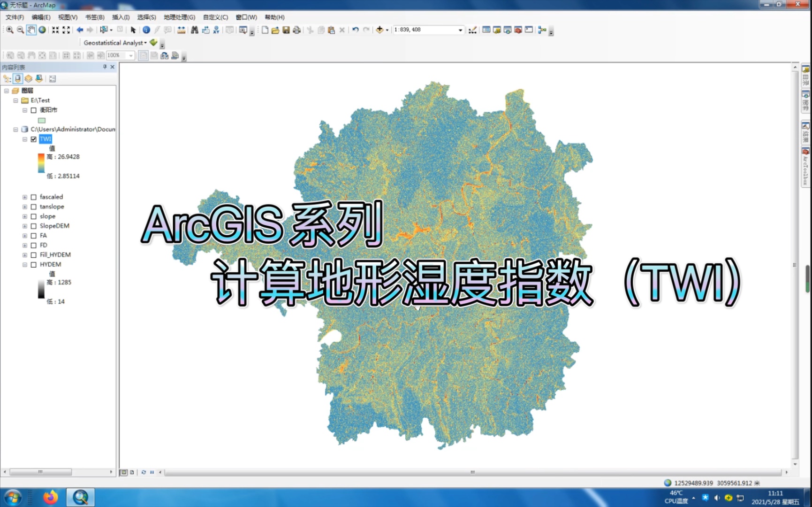Collapse the TWI layer legend
812x507 pixels.
pos(25,139)
